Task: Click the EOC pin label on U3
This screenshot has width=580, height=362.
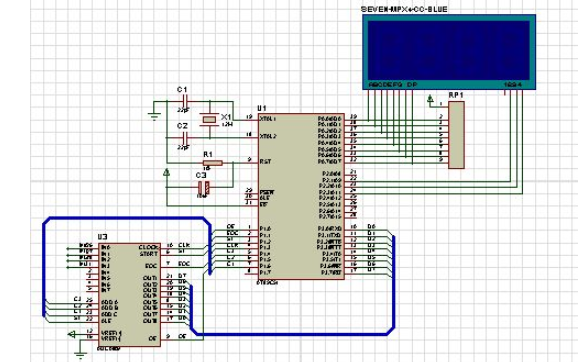Action: click(x=153, y=266)
